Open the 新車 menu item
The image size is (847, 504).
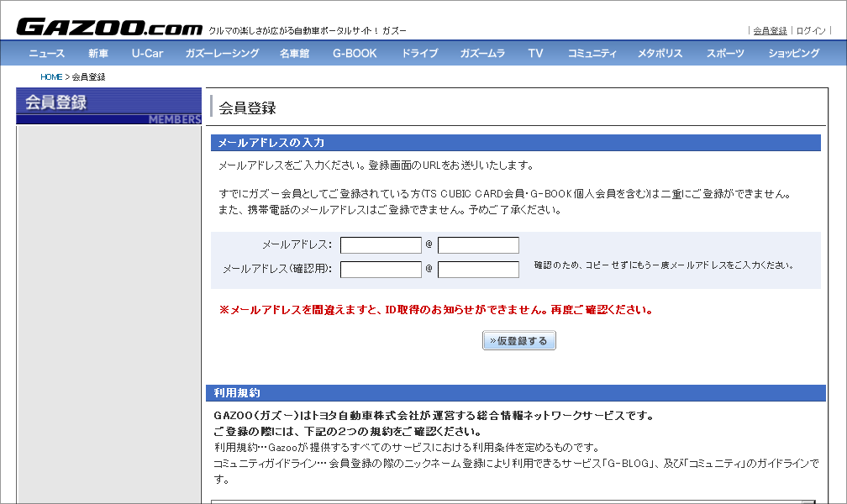coord(98,54)
